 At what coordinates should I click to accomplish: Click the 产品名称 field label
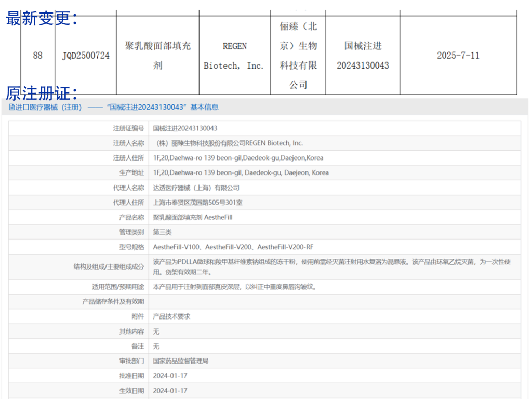pos(131,217)
